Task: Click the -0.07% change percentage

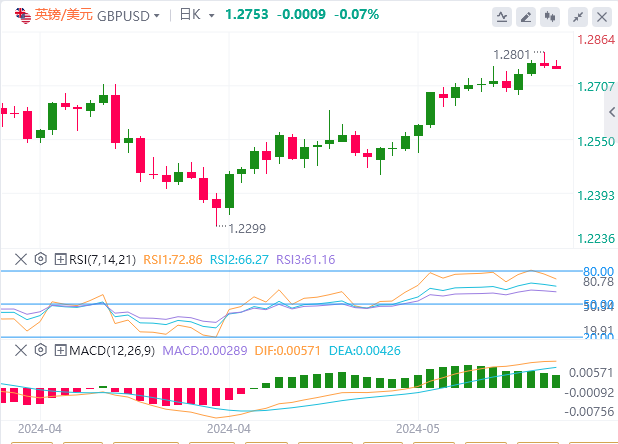Action: (x=357, y=15)
